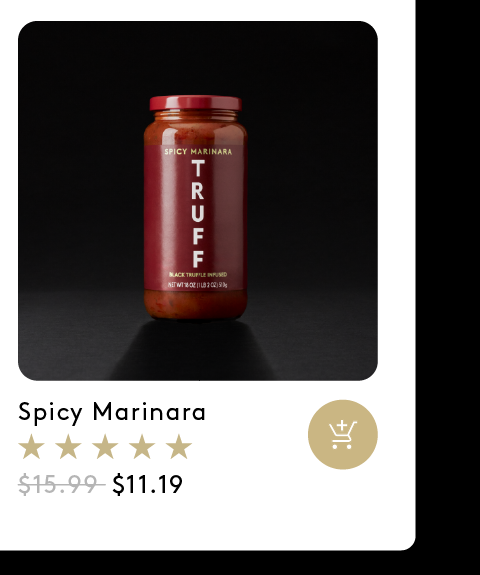Open the Spicy Marinara product title link
Screen dimensions: 480x575
(112, 413)
